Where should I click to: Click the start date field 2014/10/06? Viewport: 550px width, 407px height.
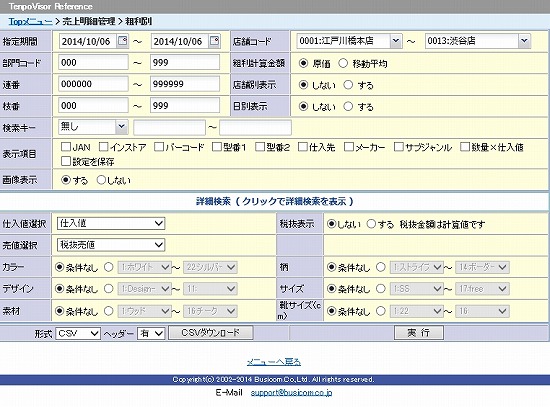click(88, 41)
